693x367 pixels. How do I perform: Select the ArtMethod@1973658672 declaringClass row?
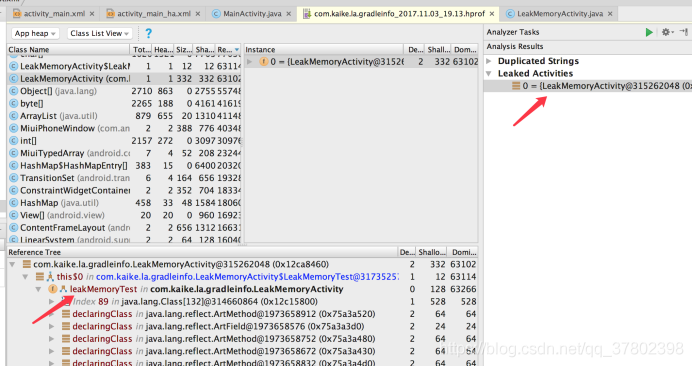[x=243, y=351]
